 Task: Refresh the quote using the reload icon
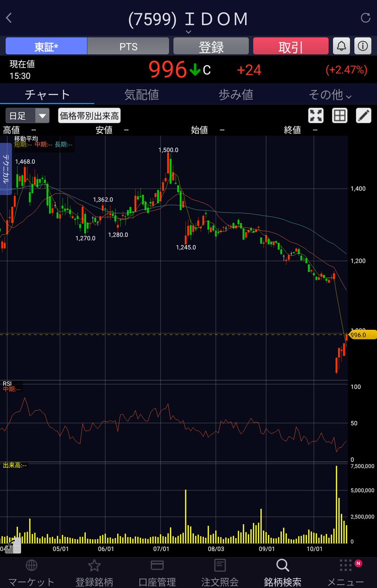(365, 19)
